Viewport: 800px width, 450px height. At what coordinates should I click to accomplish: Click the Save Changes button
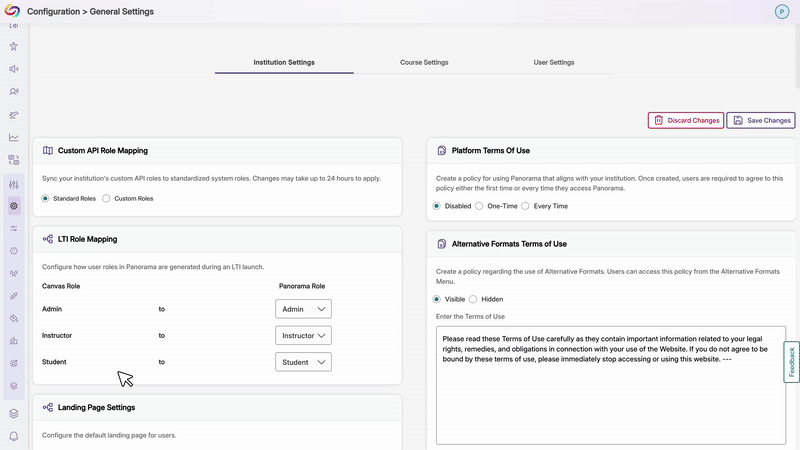(x=761, y=120)
